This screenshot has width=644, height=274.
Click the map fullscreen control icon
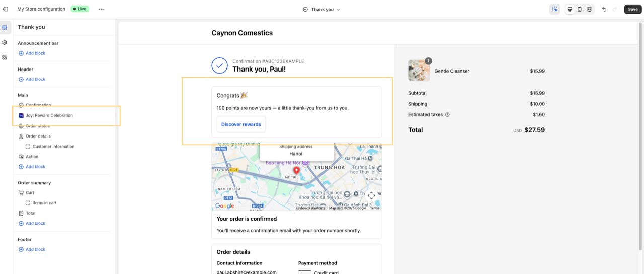coord(371,195)
